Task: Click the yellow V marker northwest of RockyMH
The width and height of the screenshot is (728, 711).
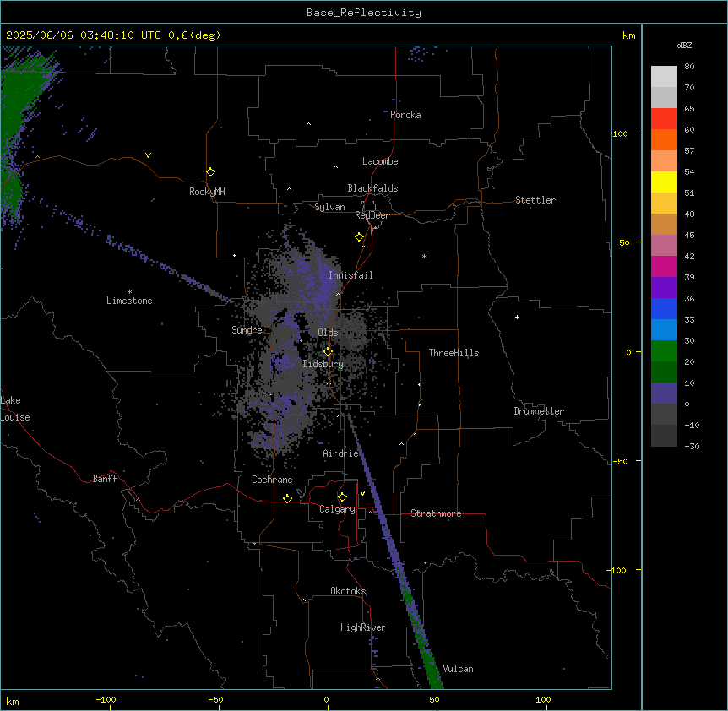Action: click(x=148, y=155)
